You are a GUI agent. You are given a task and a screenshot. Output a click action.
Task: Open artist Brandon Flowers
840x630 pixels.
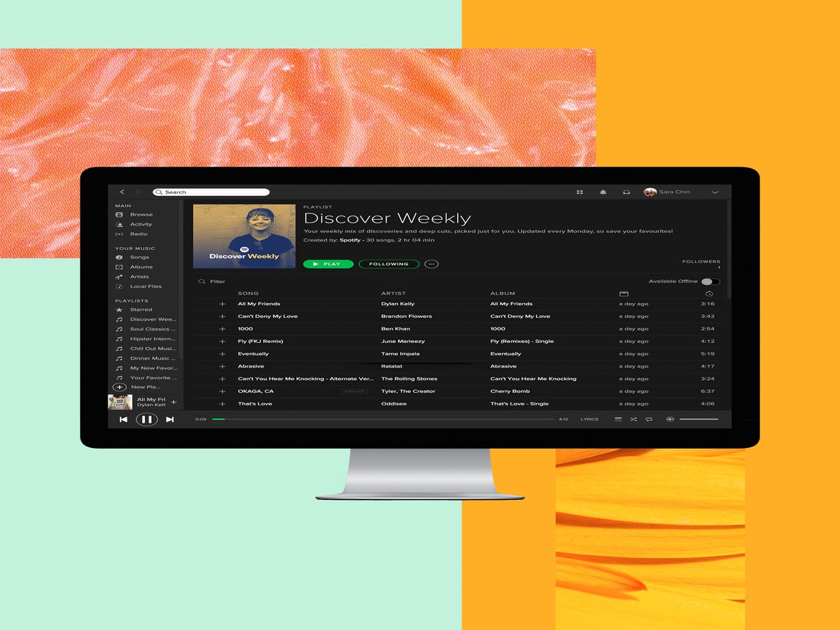[x=406, y=316]
